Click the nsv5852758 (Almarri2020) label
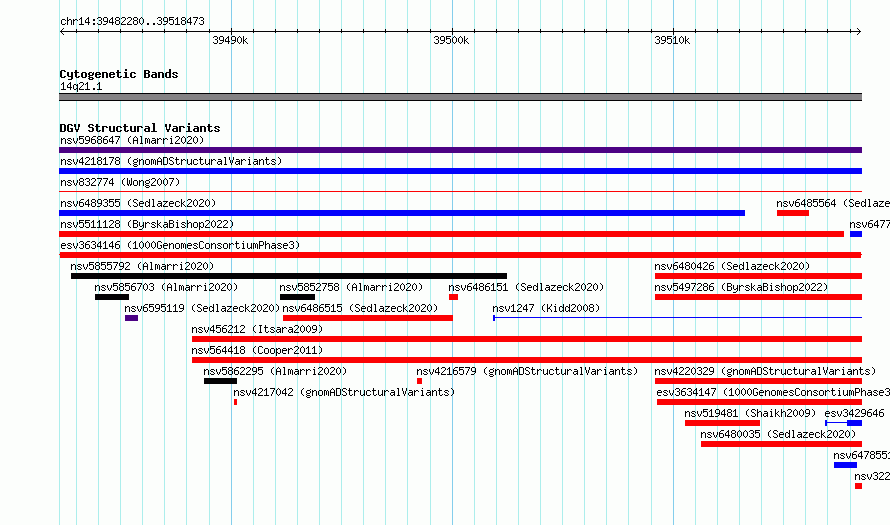The height and width of the screenshot is (525, 890). point(351,287)
